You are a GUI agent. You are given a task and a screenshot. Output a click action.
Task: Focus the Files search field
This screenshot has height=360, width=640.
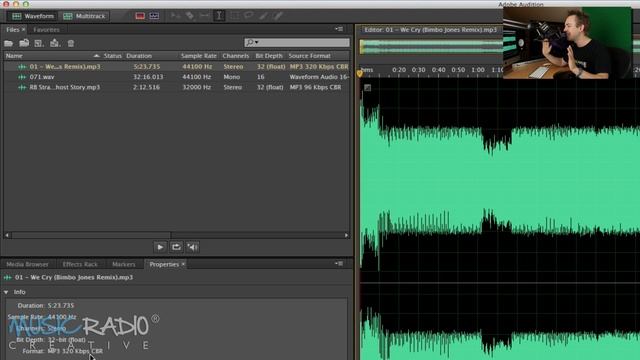pos(297,42)
